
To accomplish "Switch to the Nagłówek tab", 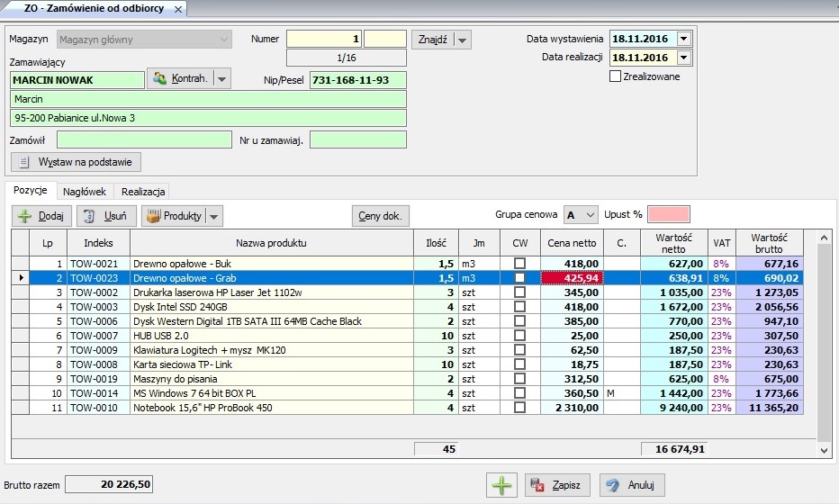I will [x=85, y=192].
